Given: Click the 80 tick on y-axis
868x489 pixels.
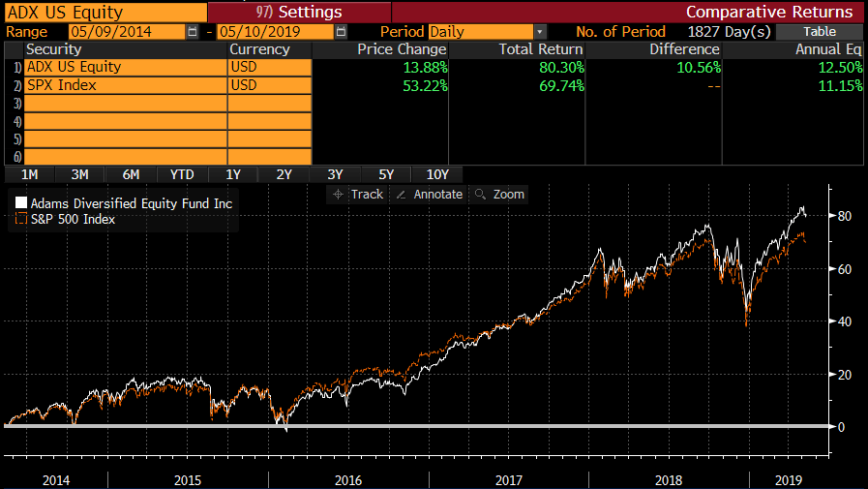Looking at the screenshot, I should tap(844, 216).
